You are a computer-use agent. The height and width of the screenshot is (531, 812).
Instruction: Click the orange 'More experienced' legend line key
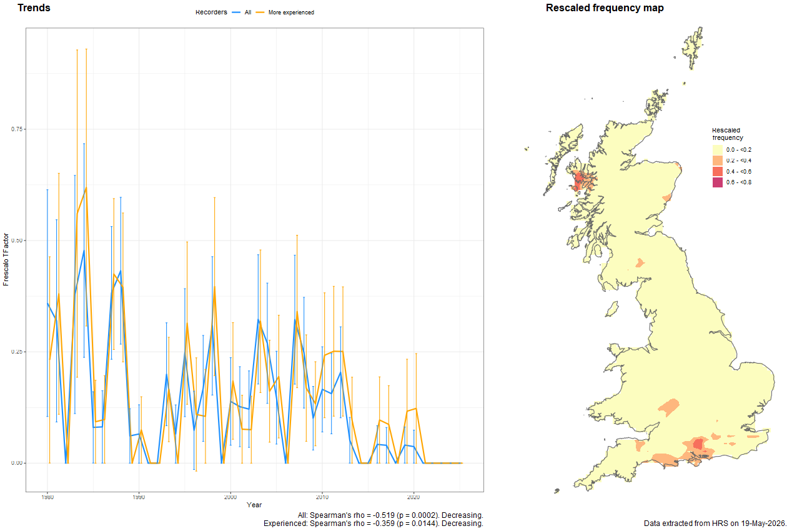click(260, 12)
